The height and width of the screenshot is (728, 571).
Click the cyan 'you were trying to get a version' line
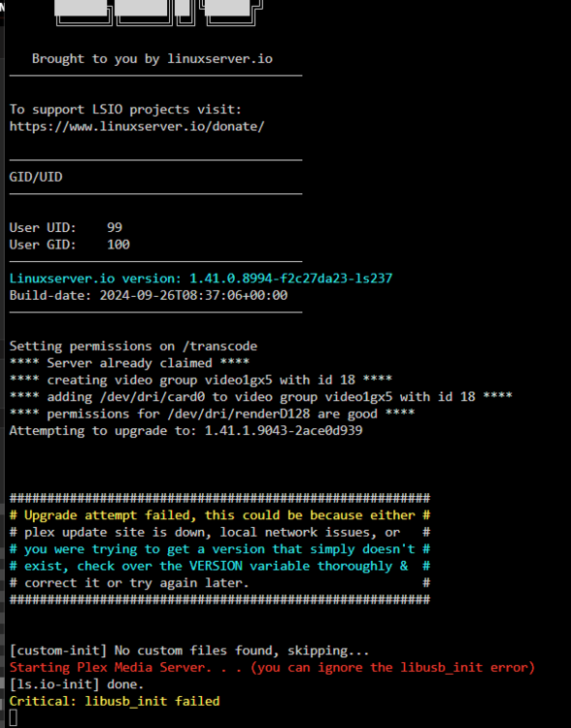pyautogui.click(x=219, y=549)
